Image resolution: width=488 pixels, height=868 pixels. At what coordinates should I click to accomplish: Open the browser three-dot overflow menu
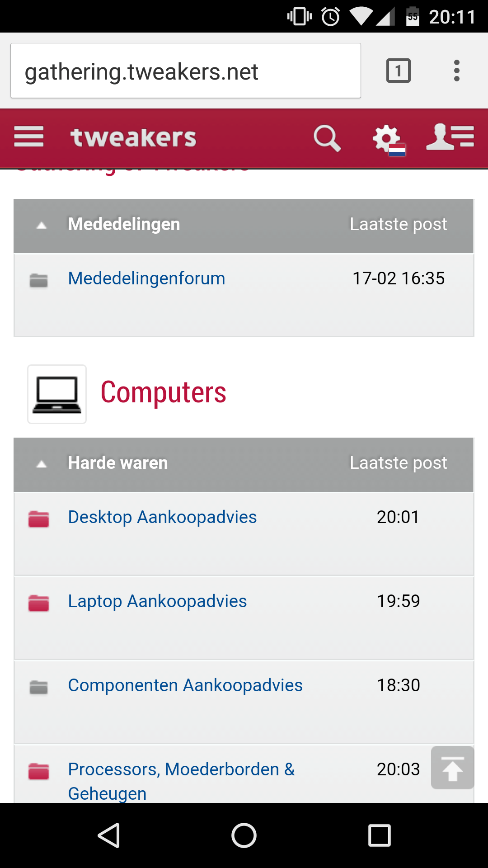[x=457, y=71]
